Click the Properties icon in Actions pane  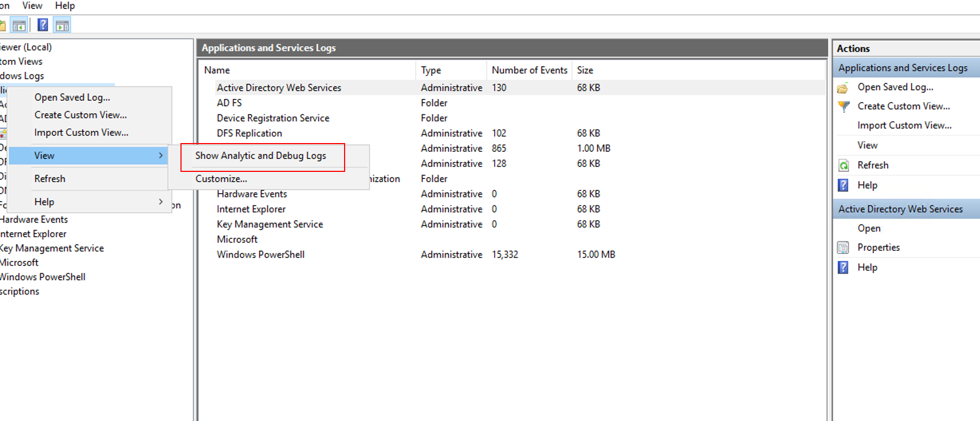coord(843,247)
